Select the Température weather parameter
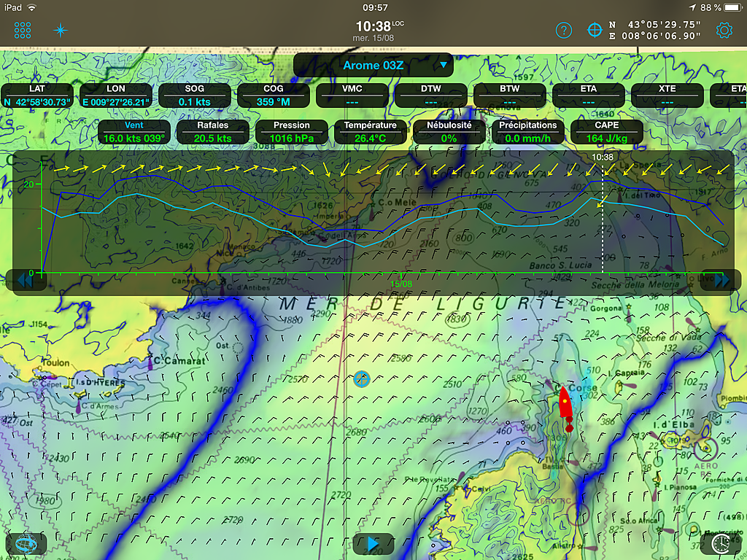 [x=370, y=132]
